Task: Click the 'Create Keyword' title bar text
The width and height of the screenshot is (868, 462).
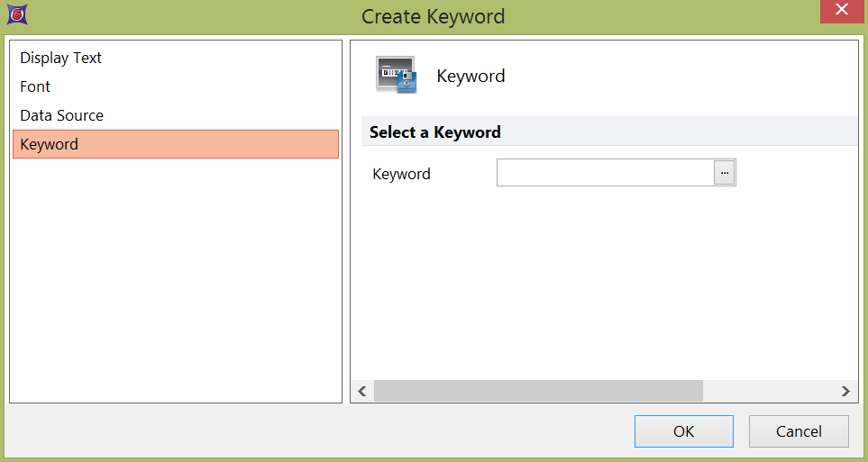Action: [433, 16]
